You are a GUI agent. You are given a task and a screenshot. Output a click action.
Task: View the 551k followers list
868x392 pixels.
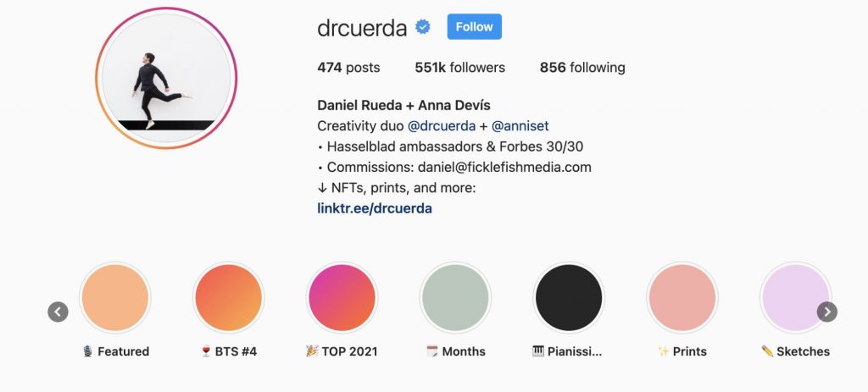tap(459, 68)
